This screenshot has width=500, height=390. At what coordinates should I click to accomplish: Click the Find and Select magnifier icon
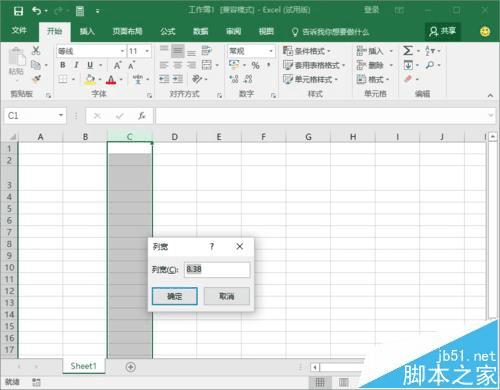(430, 65)
